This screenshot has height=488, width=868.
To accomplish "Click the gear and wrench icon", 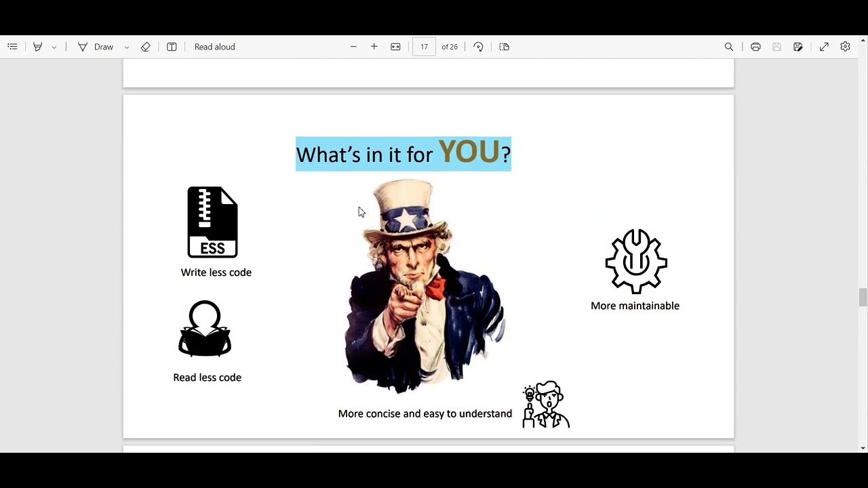I will [636, 262].
